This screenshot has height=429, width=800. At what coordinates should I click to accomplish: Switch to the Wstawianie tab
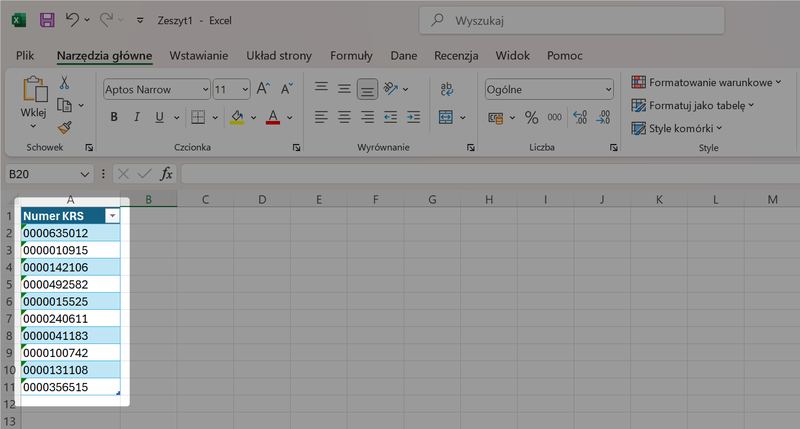click(198, 56)
